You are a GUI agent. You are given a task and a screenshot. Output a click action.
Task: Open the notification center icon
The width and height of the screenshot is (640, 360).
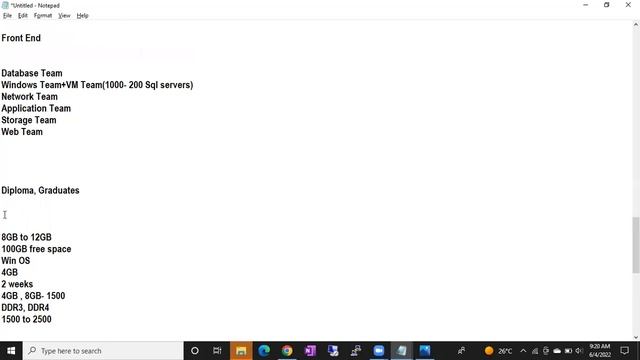pyautogui.click(x=624, y=351)
